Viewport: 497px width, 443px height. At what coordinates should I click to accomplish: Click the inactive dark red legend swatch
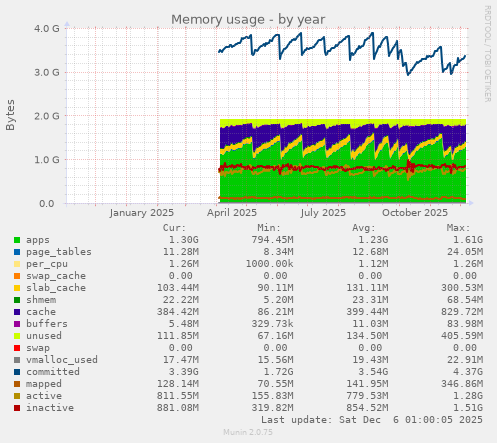[17, 408]
